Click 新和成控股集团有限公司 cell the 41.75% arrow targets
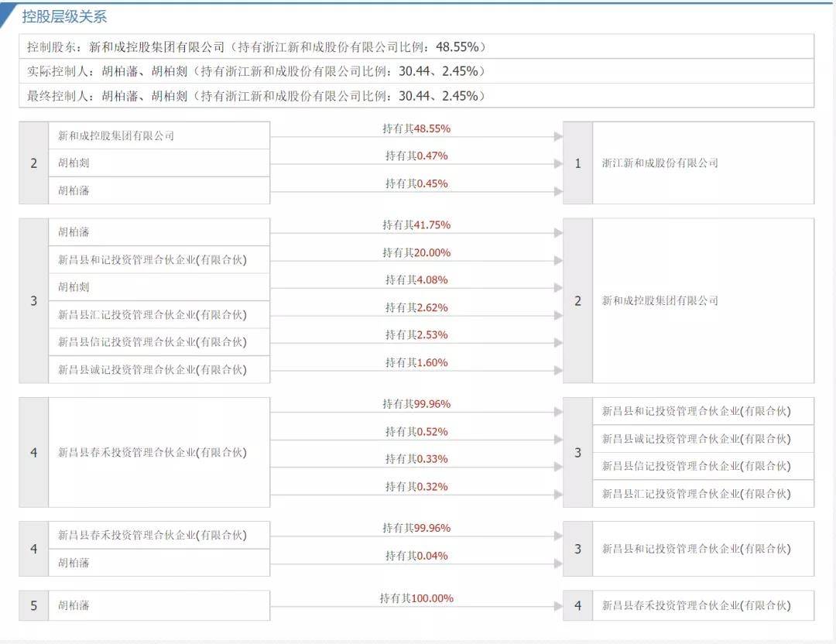Image resolution: width=836 pixels, height=644 pixels. click(x=703, y=300)
